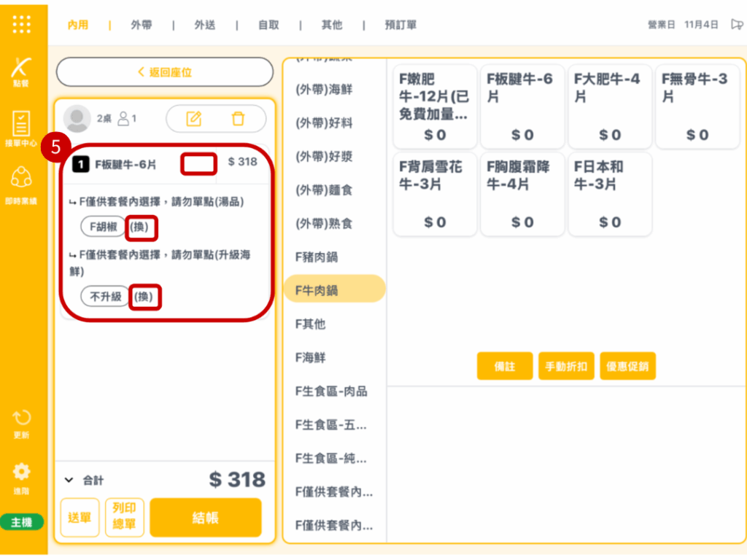
Task: Click the 送單 send order button
Action: [80, 518]
